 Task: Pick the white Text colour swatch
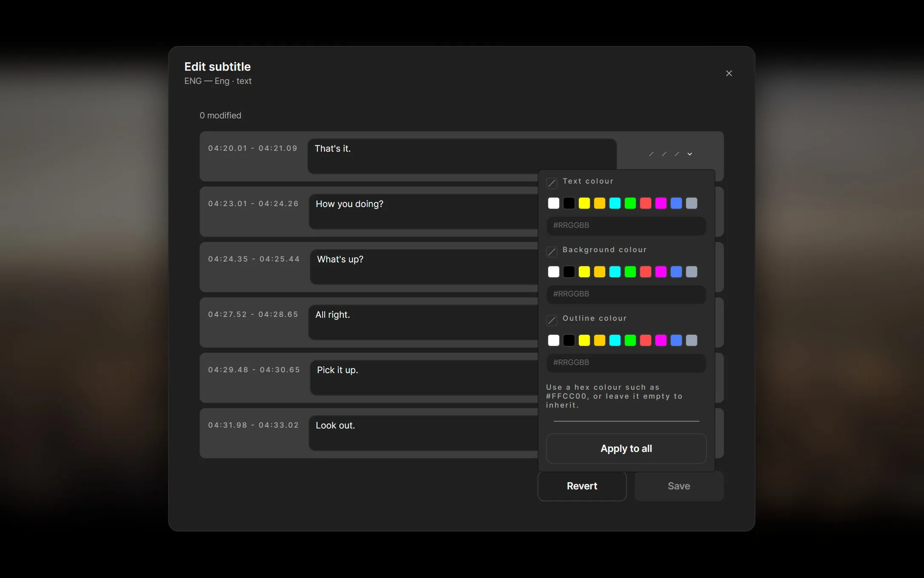point(554,203)
